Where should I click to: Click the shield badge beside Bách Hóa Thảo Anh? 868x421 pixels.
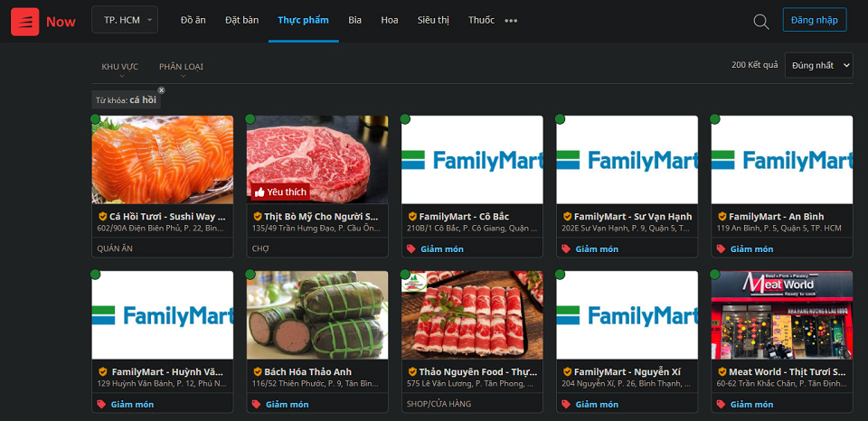point(258,372)
